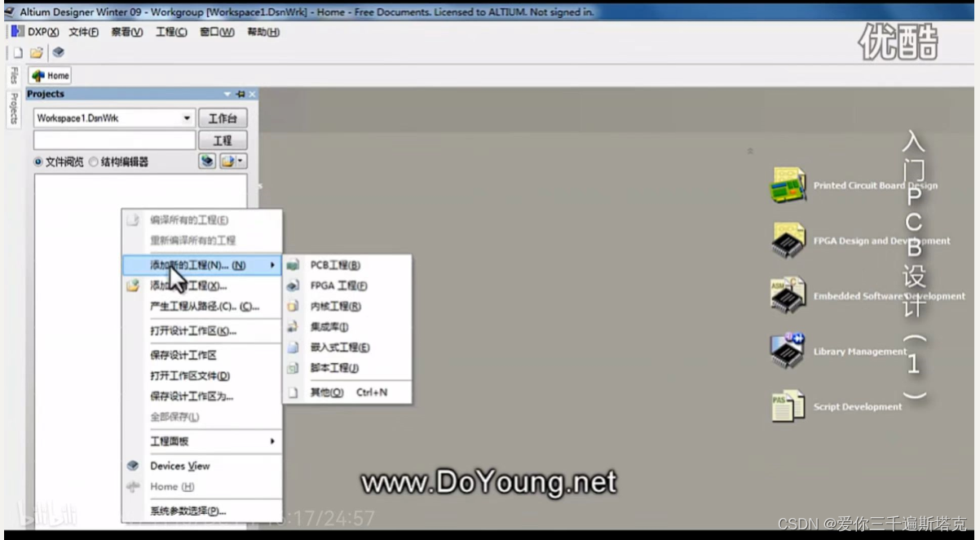The width and height of the screenshot is (980, 540).
Task: Open the 察看(V) menu
Action: tap(127, 32)
